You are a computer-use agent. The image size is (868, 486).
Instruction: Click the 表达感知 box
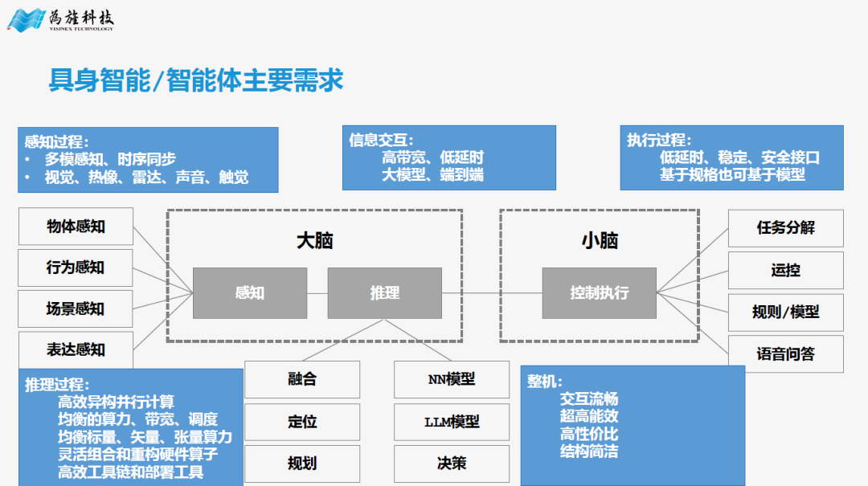click(76, 349)
